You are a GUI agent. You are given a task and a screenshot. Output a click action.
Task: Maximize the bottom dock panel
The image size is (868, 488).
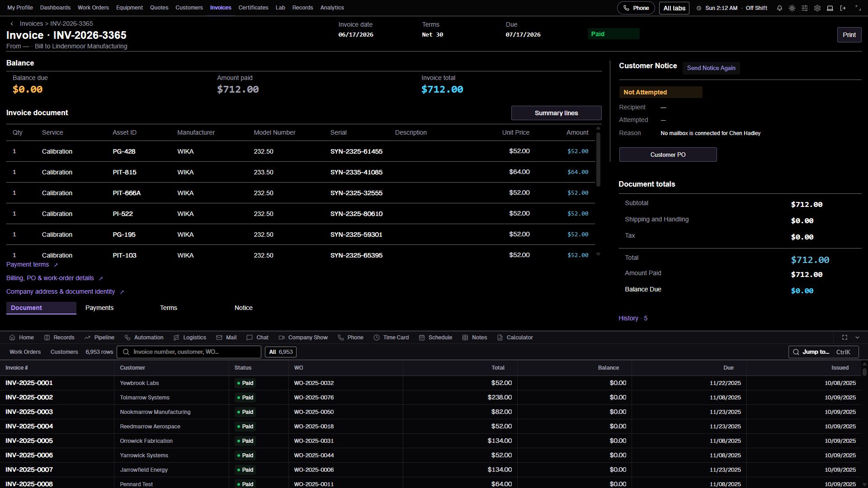pyautogui.click(x=844, y=338)
